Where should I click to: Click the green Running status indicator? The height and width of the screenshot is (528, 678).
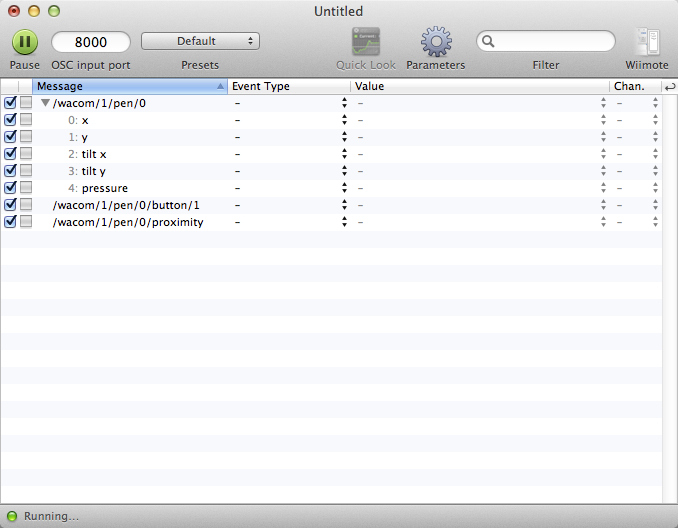(12, 516)
